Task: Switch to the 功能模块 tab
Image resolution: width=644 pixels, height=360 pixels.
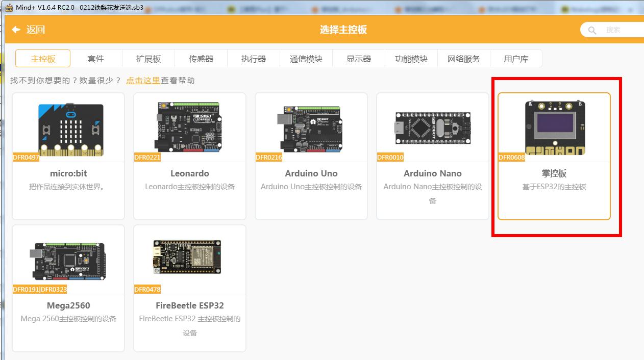Action: [x=411, y=59]
